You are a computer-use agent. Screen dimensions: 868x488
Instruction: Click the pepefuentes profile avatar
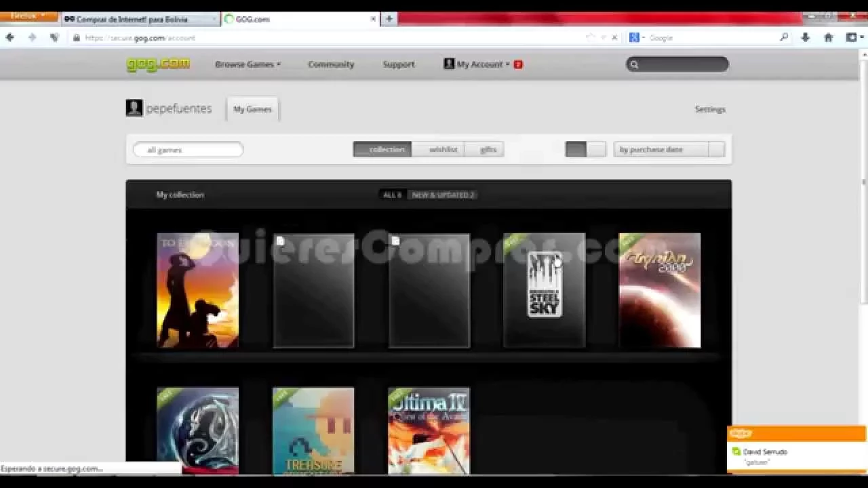click(x=134, y=108)
